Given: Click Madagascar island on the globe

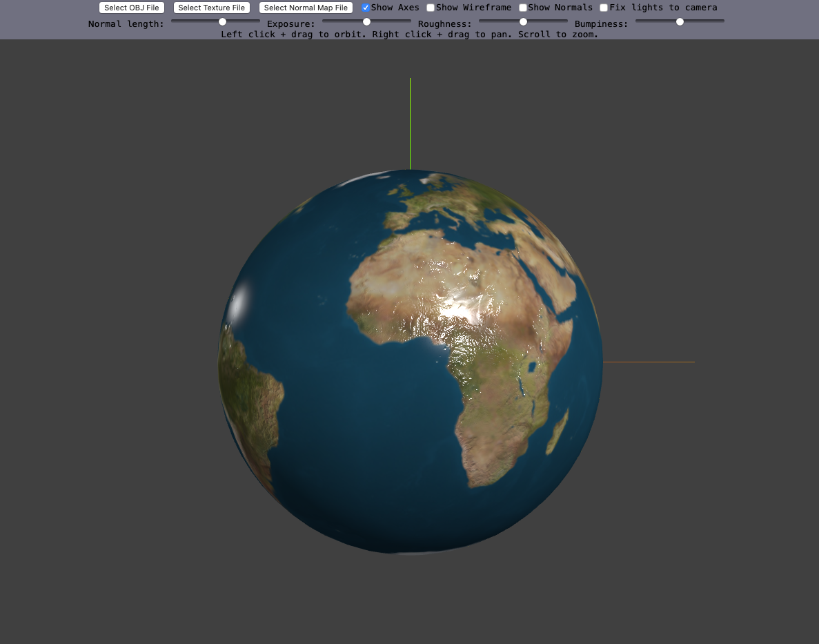Looking at the screenshot, I should pyautogui.click(x=557, y=431).
